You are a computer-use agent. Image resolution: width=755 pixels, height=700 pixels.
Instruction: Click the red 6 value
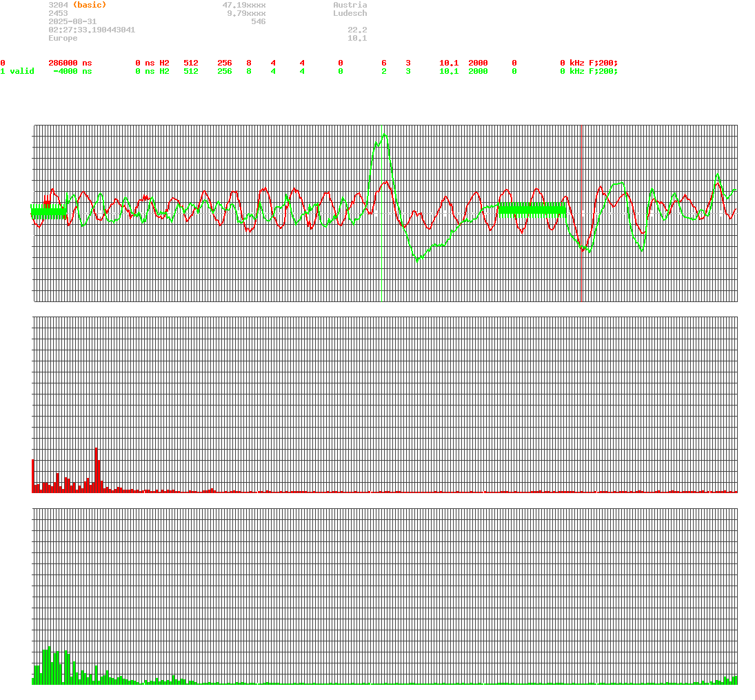(384, 63)
